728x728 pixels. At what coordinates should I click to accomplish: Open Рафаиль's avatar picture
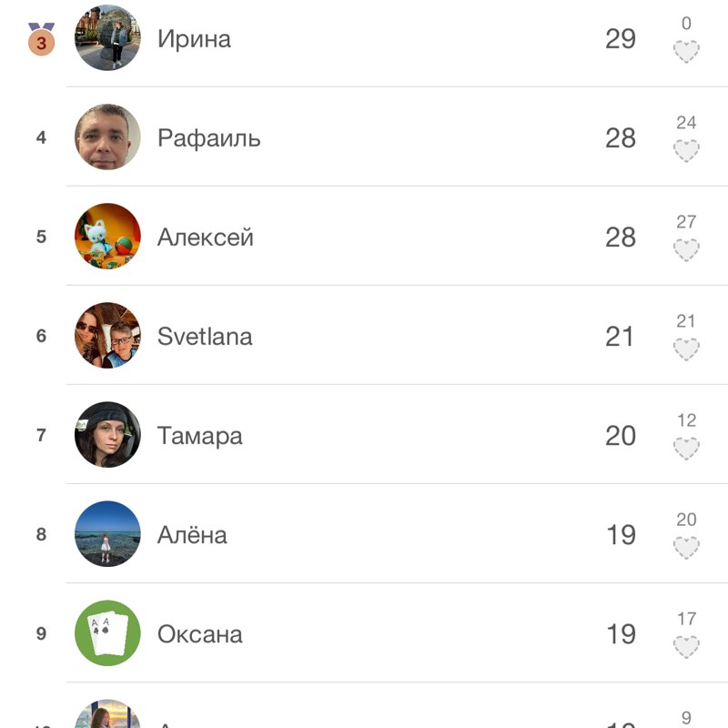point(107,137)
